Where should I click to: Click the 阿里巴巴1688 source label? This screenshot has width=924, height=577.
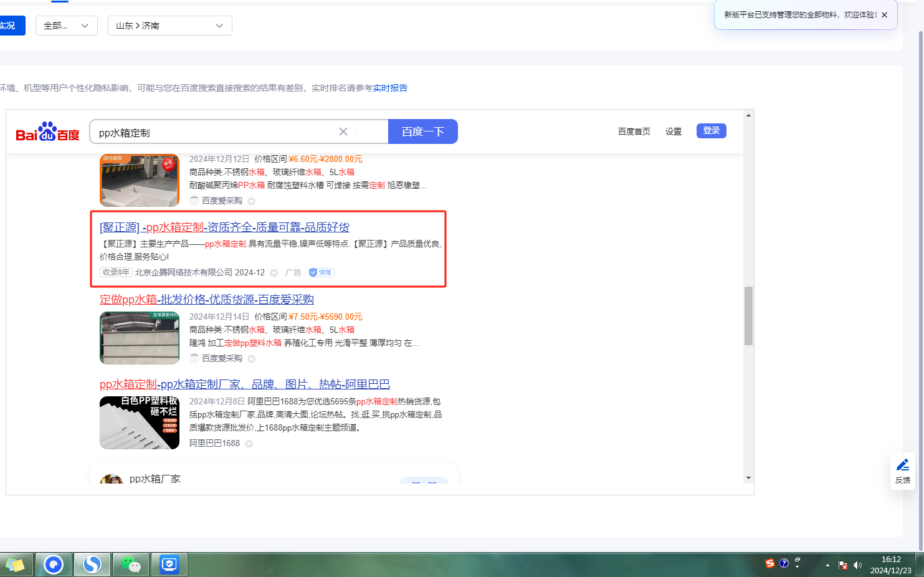click(x=214, y=443)
